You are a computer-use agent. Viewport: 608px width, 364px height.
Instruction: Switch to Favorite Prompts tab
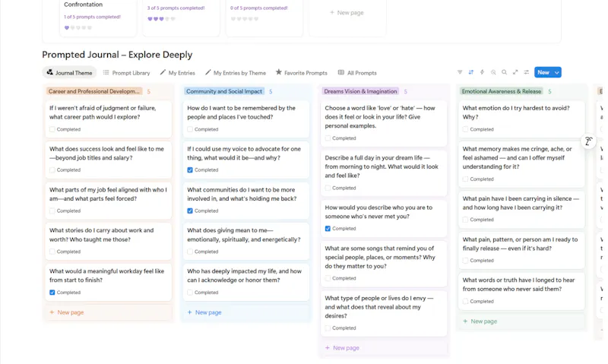coord(301,72)
